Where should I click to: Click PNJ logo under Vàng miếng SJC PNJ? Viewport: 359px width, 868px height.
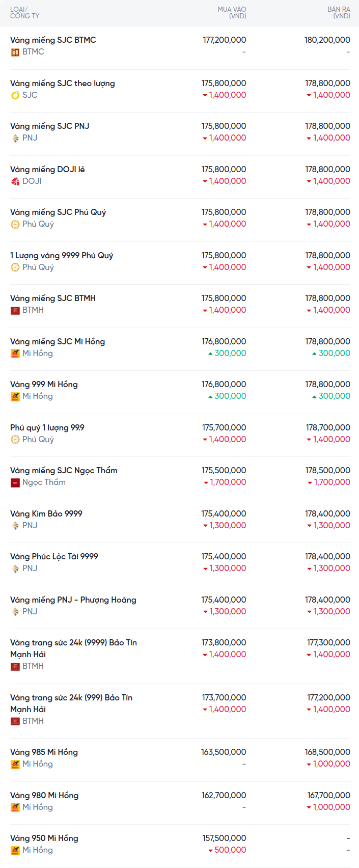(15, 138)
